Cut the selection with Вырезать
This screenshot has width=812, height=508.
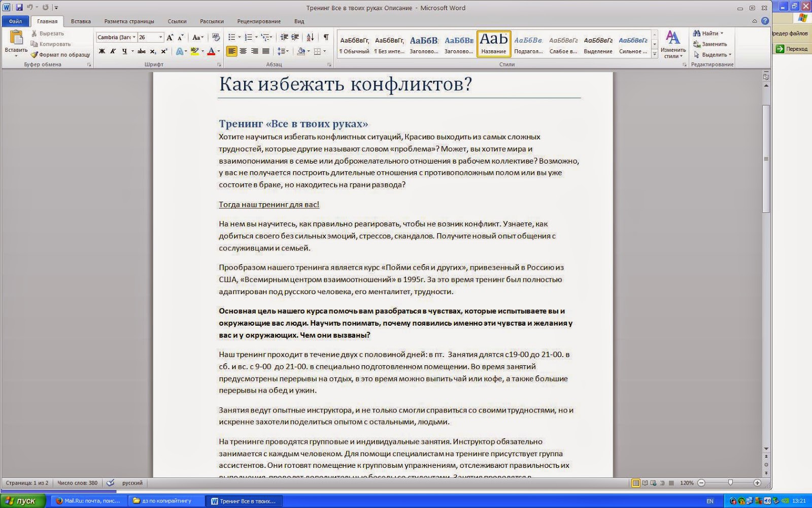tap(47, 34)
